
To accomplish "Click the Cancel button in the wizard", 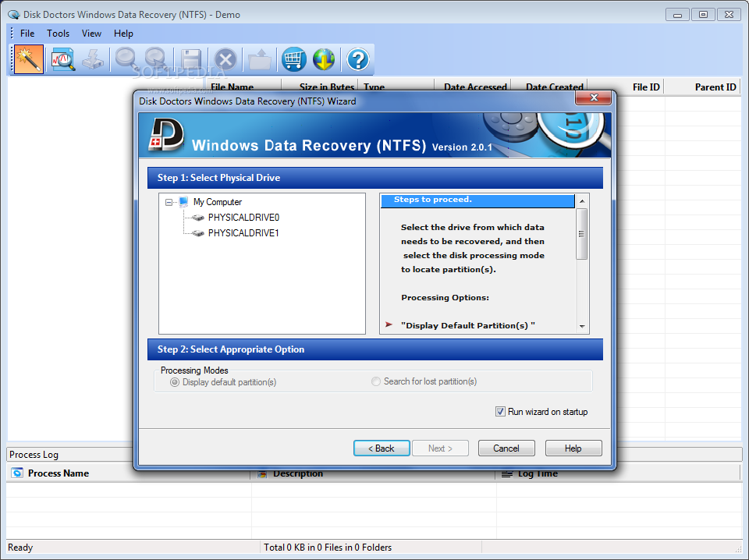I will [x=506, y=448].
